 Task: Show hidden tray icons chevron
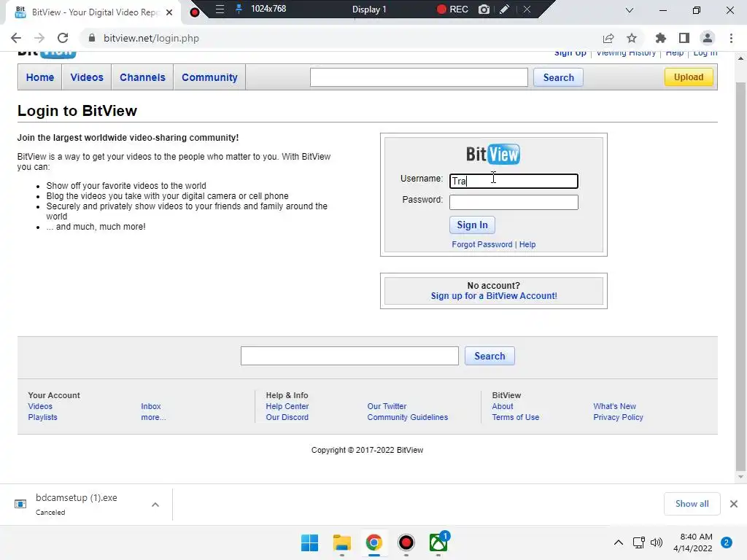click(619, 542)
